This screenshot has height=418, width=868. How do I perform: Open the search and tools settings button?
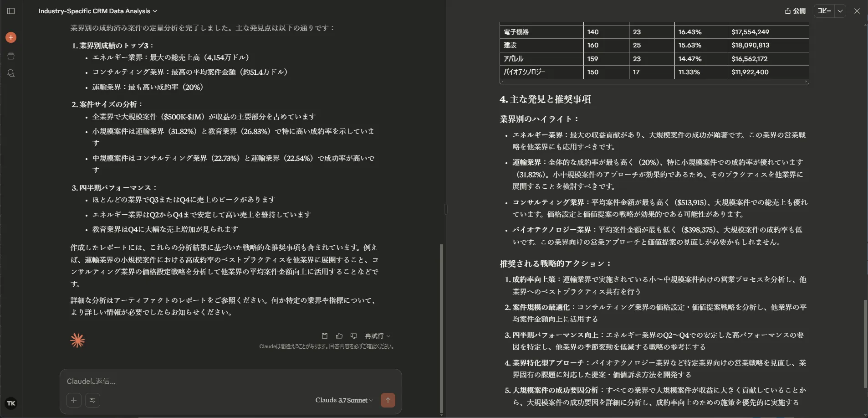(92, 400)
